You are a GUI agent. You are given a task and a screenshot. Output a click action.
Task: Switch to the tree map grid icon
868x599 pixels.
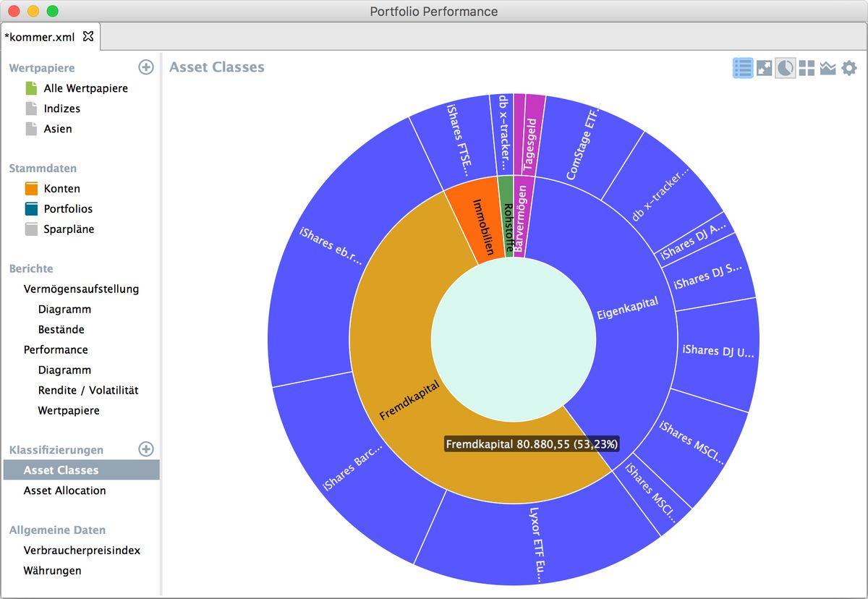tap(807, 69)
